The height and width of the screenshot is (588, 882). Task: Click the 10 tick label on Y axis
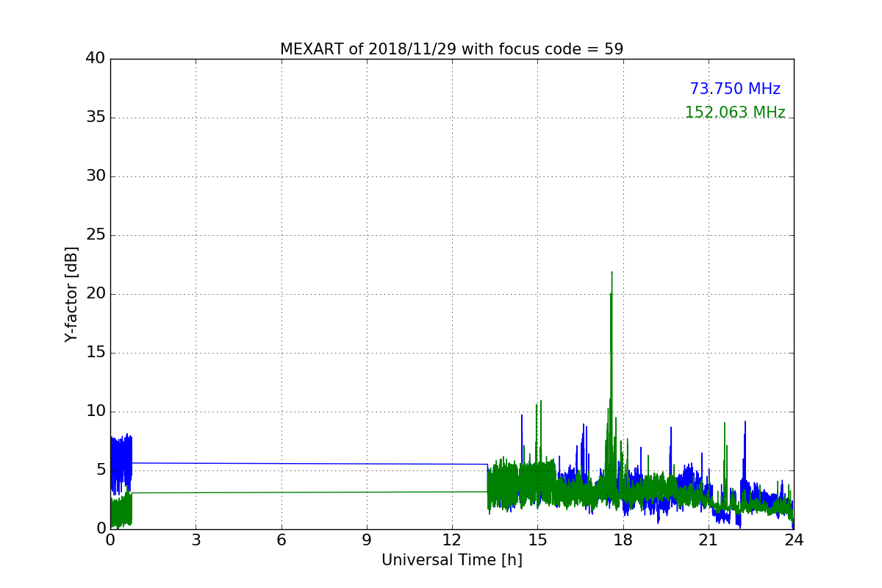95,412
